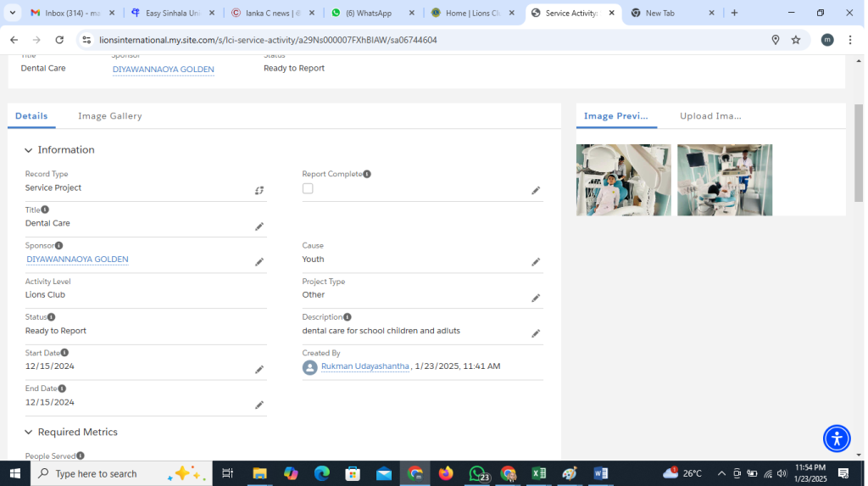Edit the Description pencil icon

point(536,333)
